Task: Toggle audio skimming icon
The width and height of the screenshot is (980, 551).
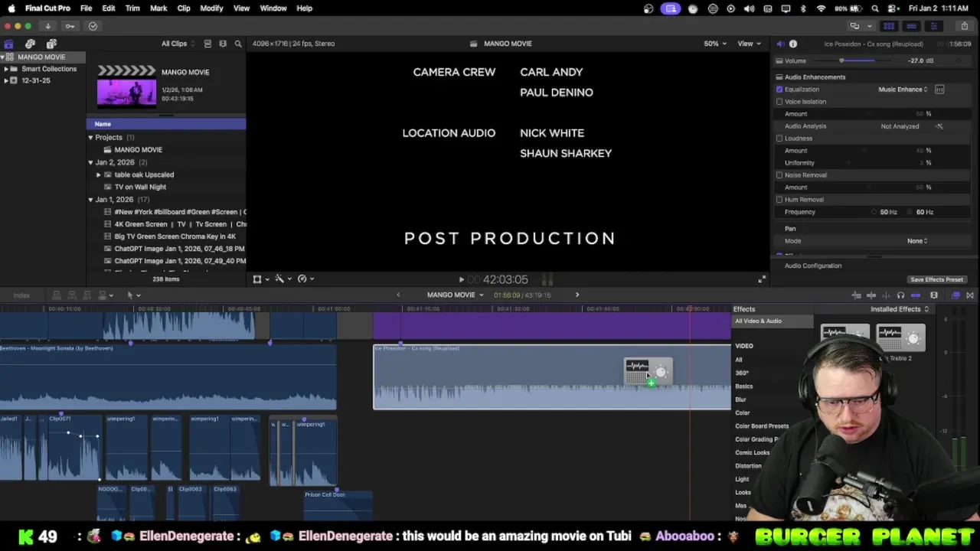Action: tap(887, 295)
